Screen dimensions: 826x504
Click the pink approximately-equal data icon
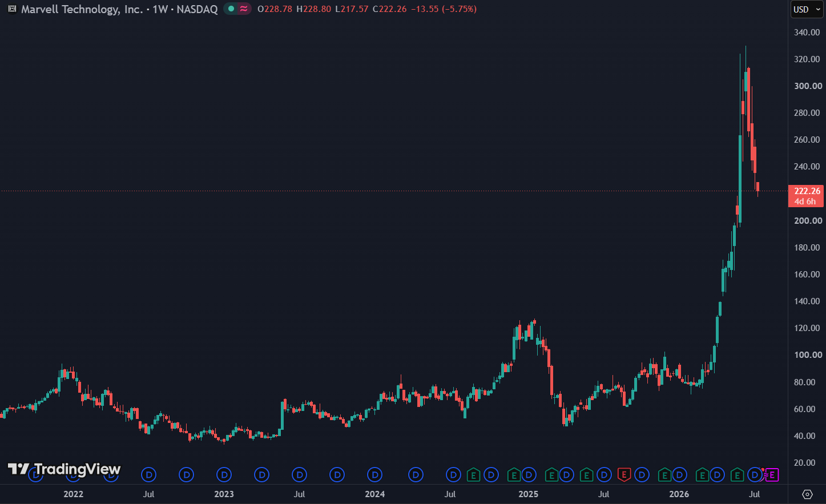point(244,9)
